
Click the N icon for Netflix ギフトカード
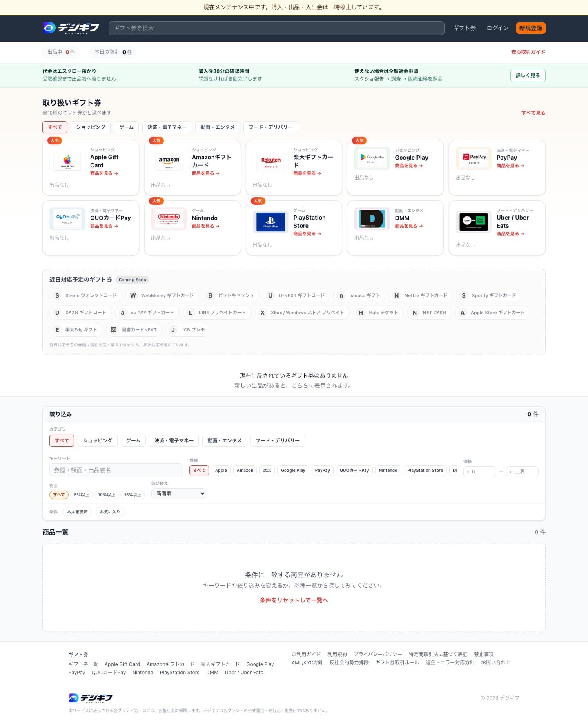click(x=396, y=295)
